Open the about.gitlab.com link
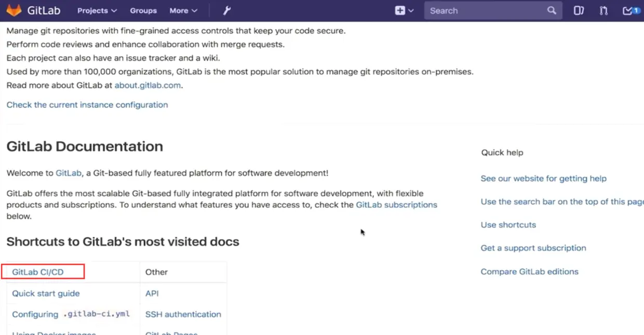 pos(148,85)
